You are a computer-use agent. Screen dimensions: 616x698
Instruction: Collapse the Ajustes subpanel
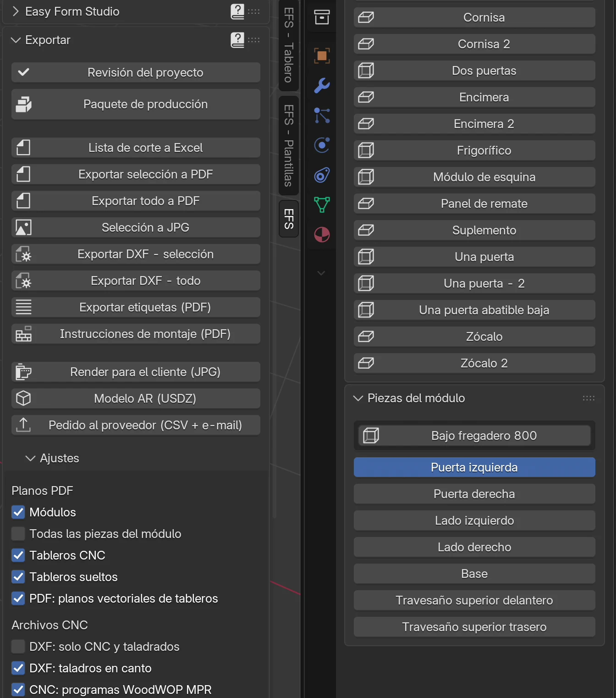point(30,458)
